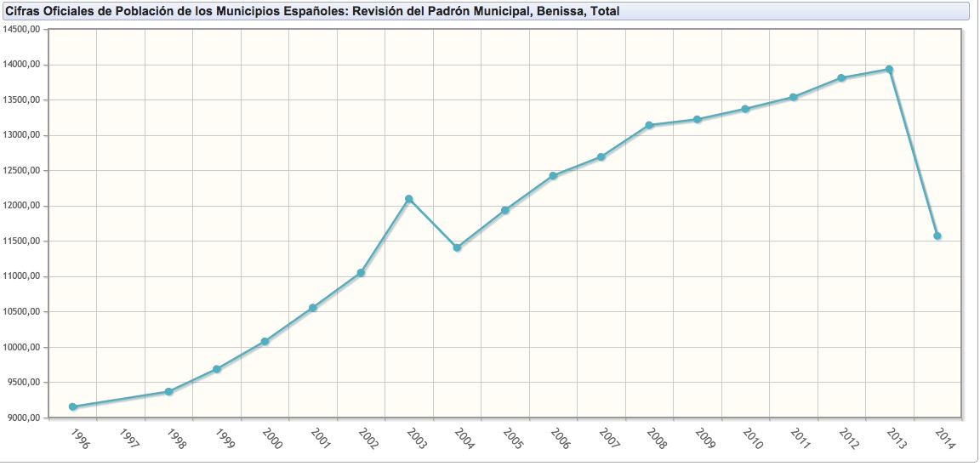Click the 1997 x-axis year label

pyautogui.click(x=129, y=438)
